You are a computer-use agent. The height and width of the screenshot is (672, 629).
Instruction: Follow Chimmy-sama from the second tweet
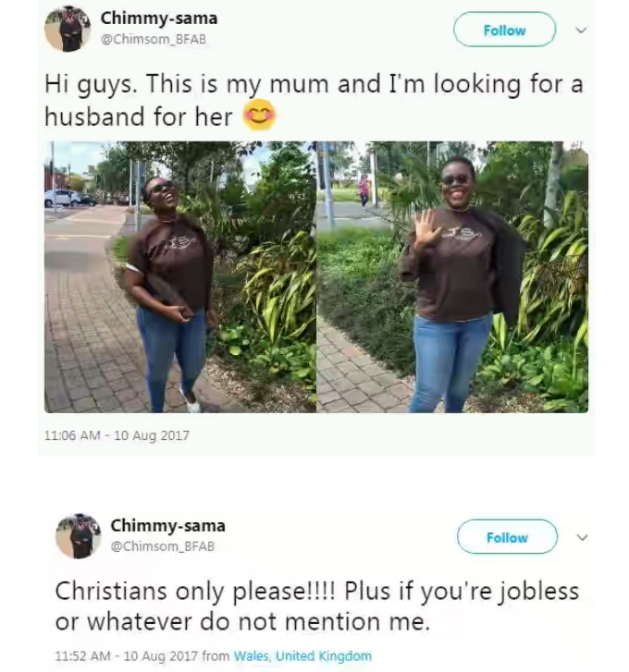tap(507, 537)
